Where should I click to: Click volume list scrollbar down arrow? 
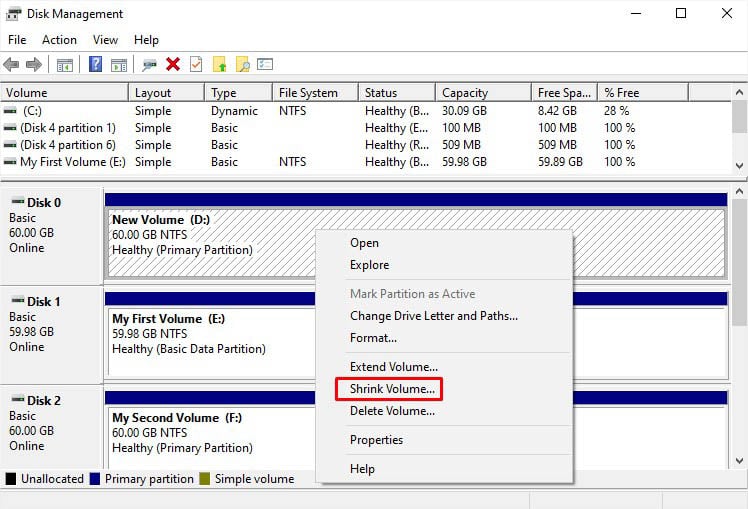(739, 165)
